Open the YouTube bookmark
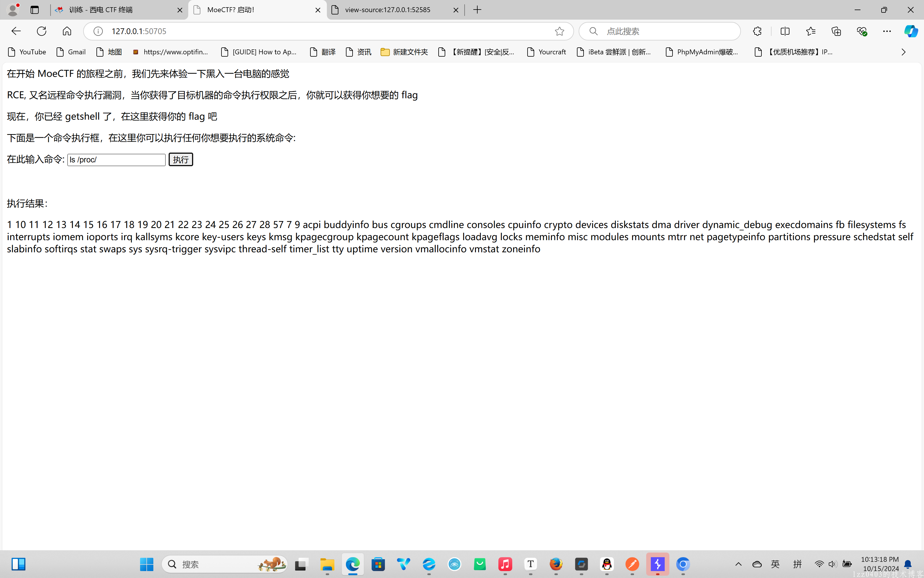The image size is (924, 578). 27,52
